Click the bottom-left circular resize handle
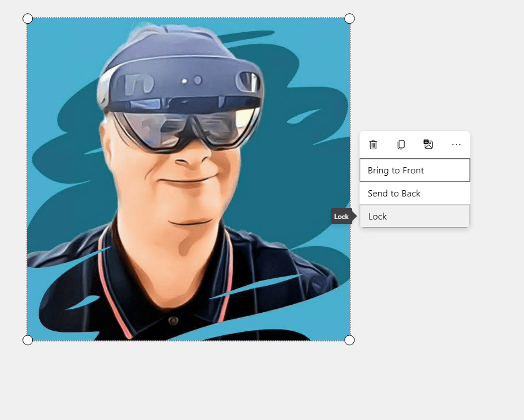Viewport: 524px width, 420px height. (28, 340)
